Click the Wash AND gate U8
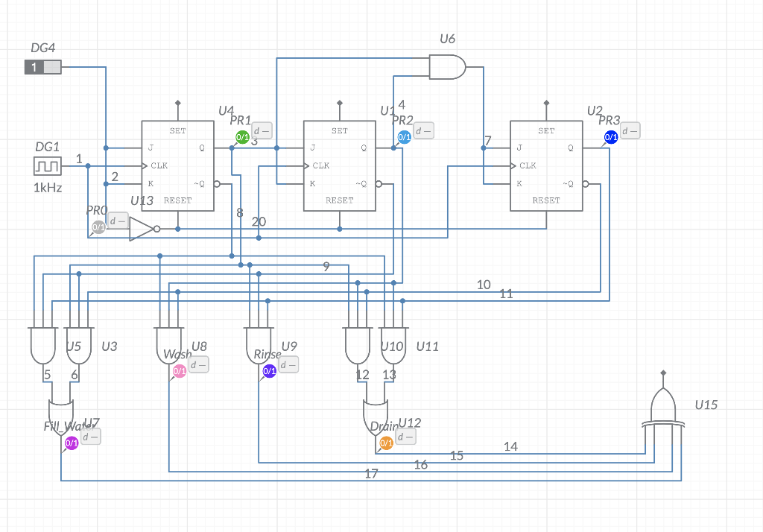The width and height of the screenshot is (763, 532). pos(170,343)
